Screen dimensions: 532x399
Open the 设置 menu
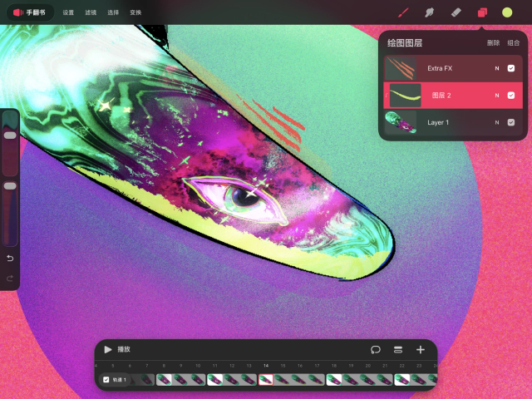(68, 12)
